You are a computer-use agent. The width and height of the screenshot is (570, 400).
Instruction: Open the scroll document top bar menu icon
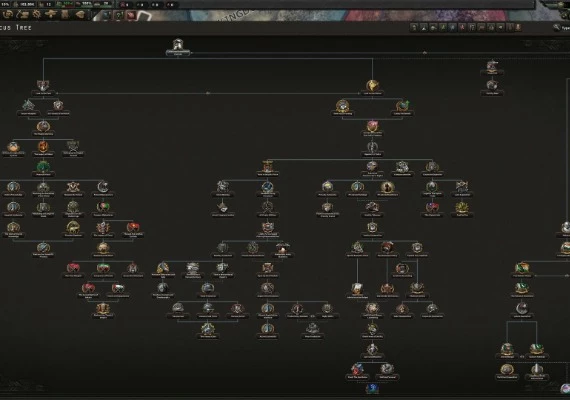[65, 14]
